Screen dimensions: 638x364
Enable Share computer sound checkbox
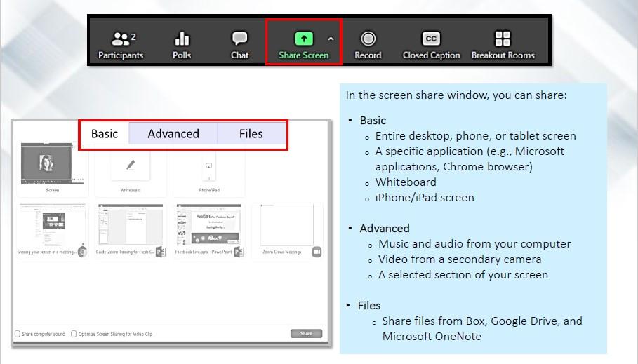click(18, 334)
